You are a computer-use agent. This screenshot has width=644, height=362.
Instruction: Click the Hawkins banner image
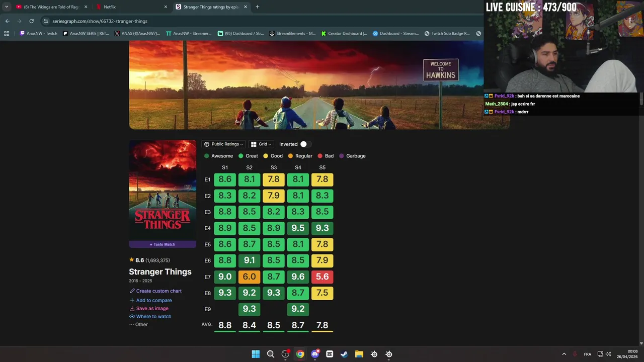click(x=319, y=85)
